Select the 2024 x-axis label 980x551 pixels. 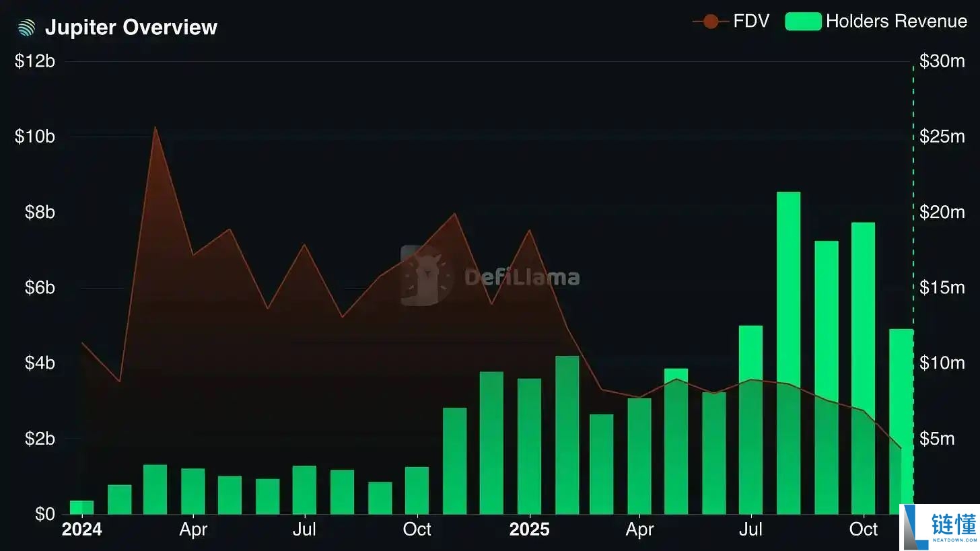coord(81,529)
